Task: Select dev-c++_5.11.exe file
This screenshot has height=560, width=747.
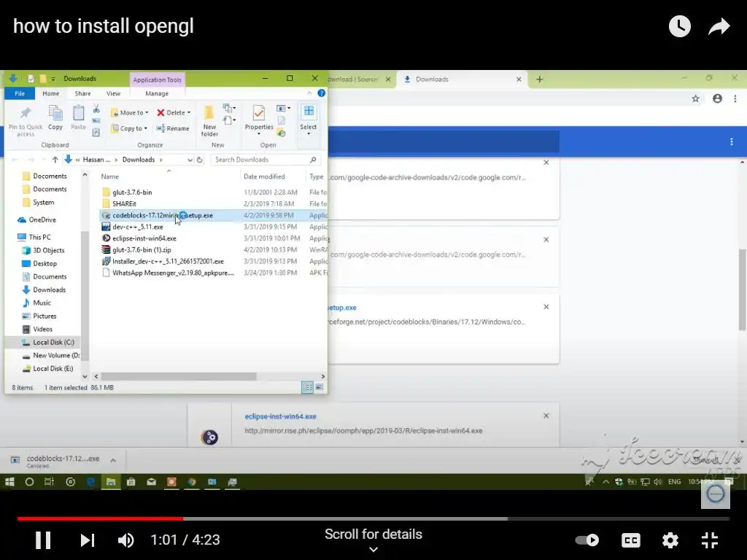Action: click(138, 227)
